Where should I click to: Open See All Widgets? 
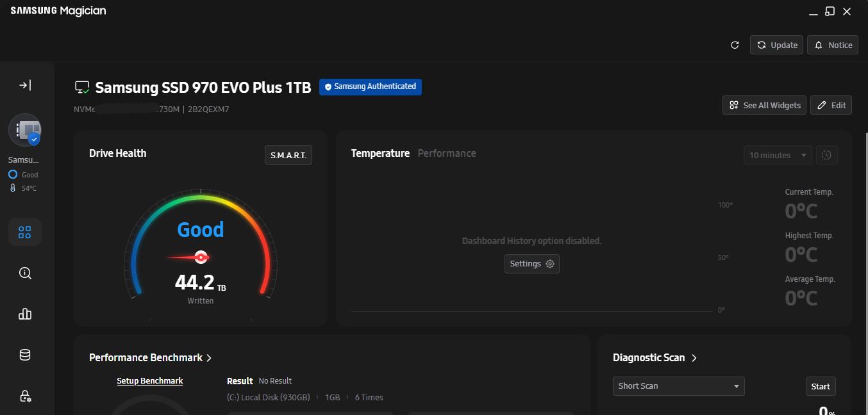point(765,105)
